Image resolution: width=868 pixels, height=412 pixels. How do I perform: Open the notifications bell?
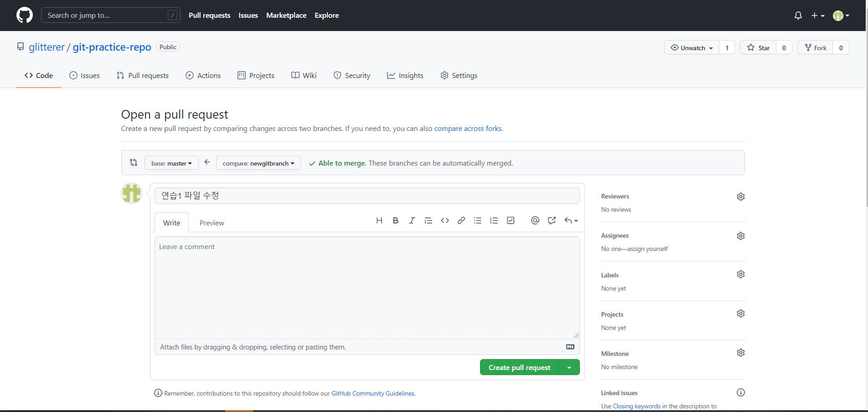tap(798, 16)
